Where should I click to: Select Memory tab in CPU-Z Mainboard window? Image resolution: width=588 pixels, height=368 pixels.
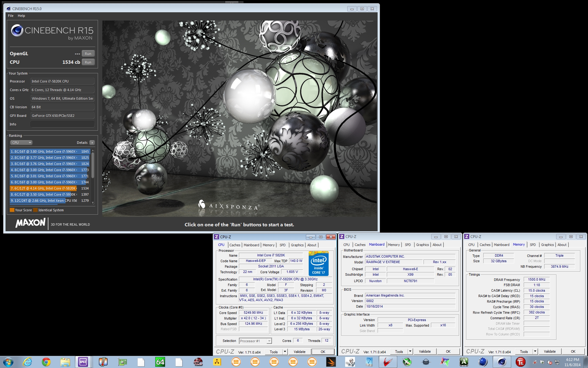coord(394,245)
